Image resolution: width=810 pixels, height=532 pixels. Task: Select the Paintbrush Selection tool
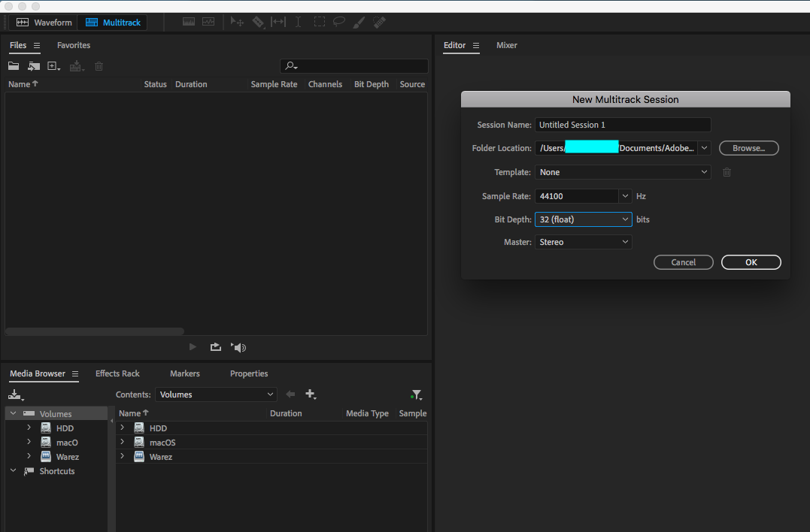359,22
